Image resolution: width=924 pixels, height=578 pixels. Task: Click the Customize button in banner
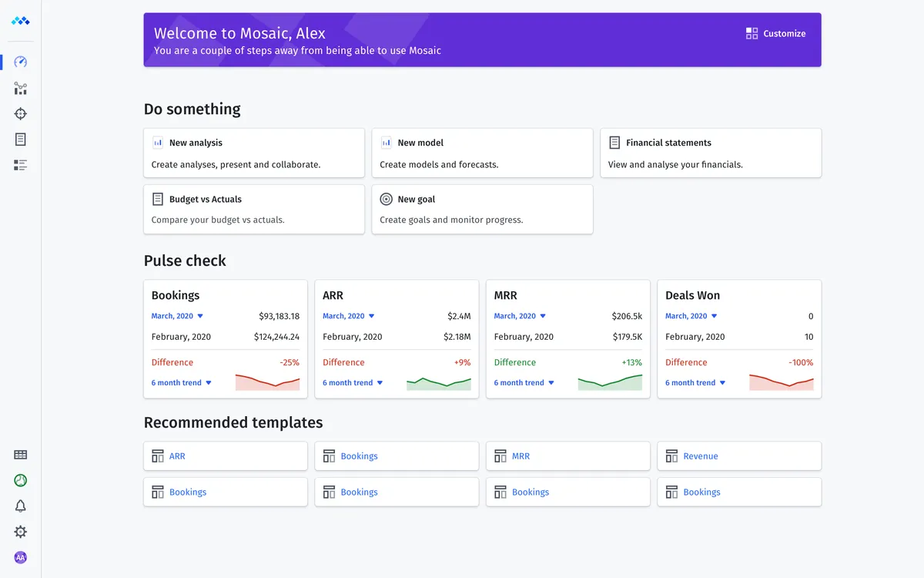pyautogui.click(x=776, y=34)
